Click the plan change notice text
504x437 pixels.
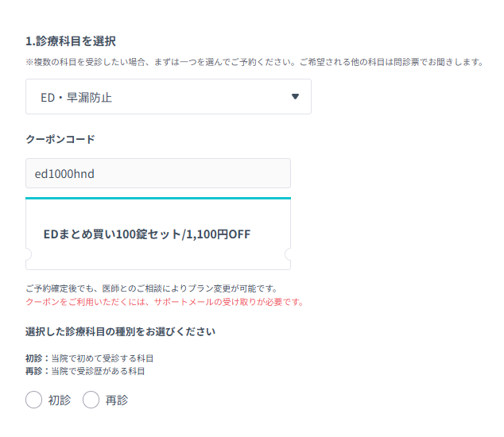pos(151,288)
